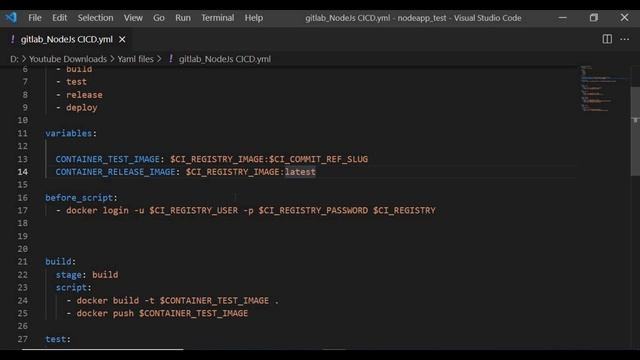640x360 pixels.
Task: Click the Youtube Downloads breadcrumb
Action: (68, 59)
